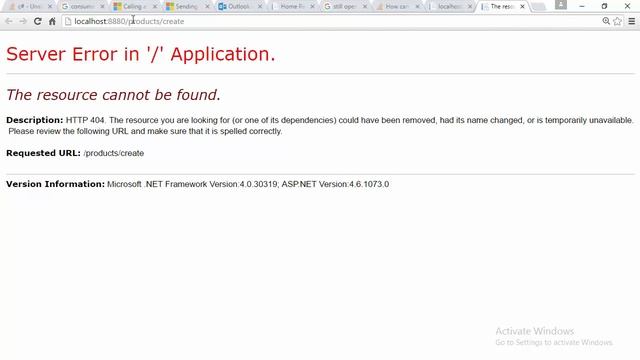This screenshot has height=360, width=640.
Task: Reload the current page
Action: click(38, 21)
